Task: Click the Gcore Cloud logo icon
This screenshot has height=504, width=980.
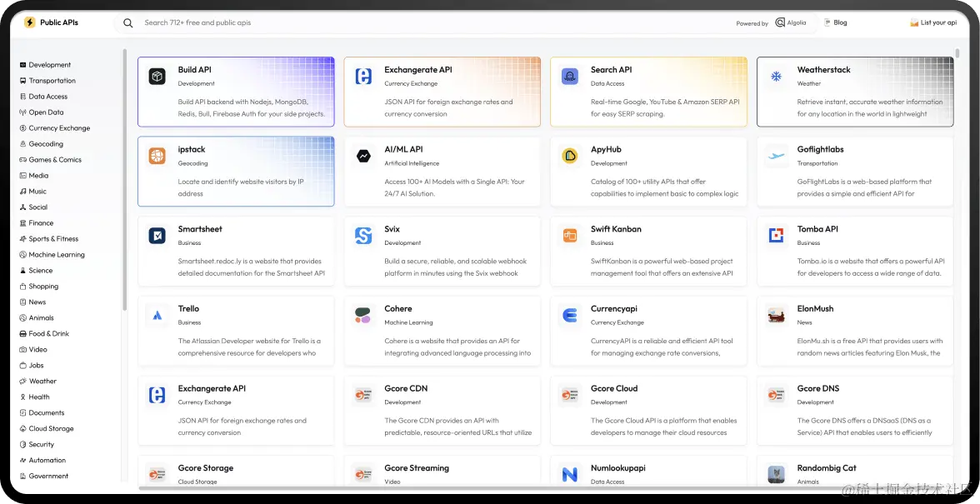Action: (x=569, y=395)
